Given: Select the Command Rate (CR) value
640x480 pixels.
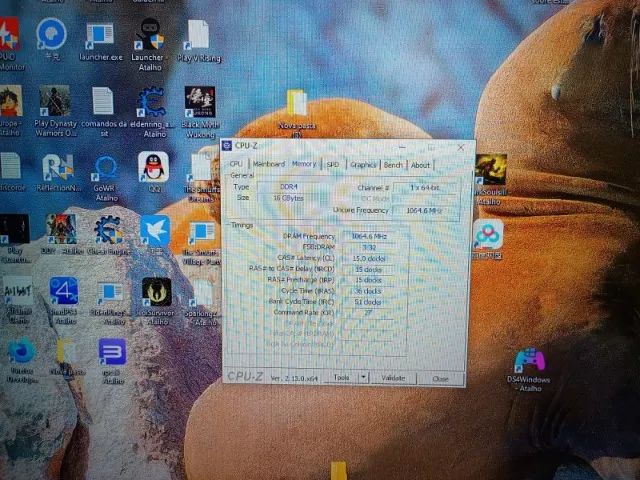Looking at the screenshot, I should point(368,313).
